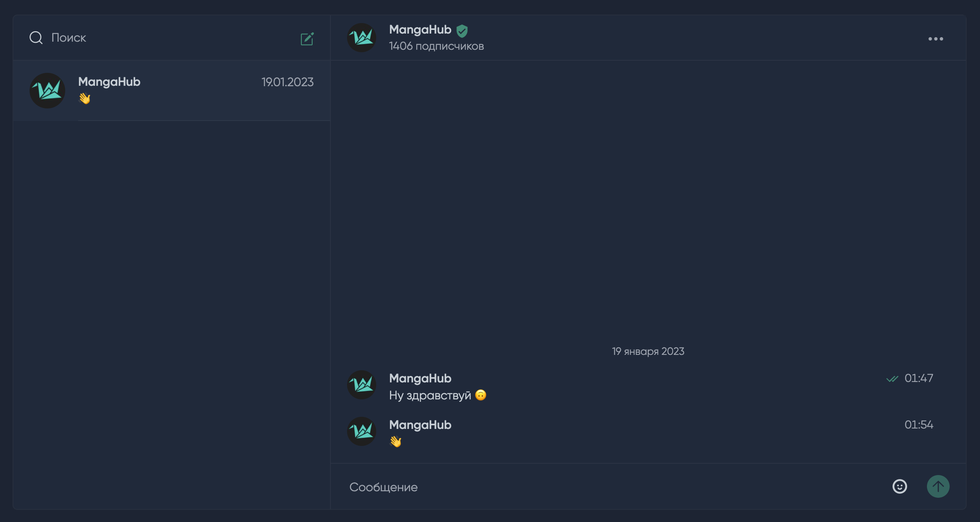The height and width of the screenshot is (522, 980).
Task: Click MangaHub avatar in chat header
Action: pos(362,38)
